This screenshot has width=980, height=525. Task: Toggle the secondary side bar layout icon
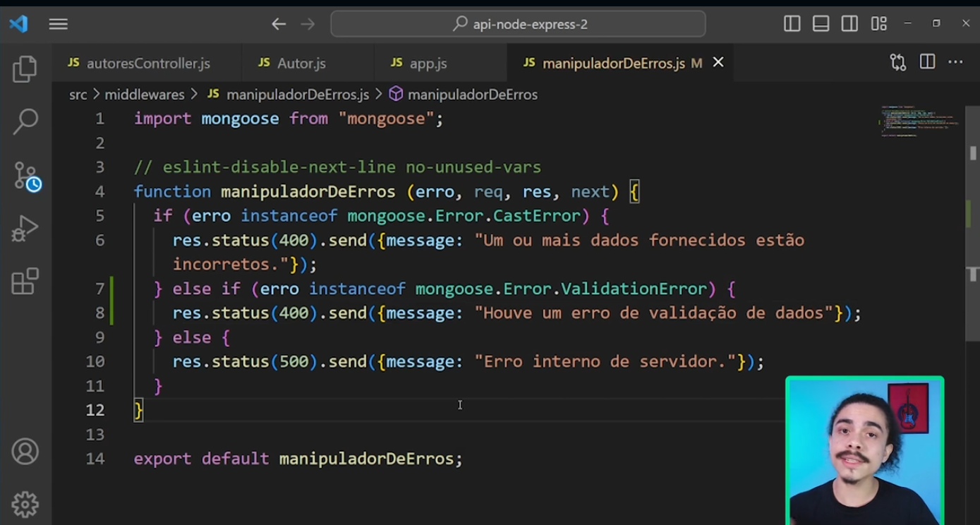pos(849,24)
